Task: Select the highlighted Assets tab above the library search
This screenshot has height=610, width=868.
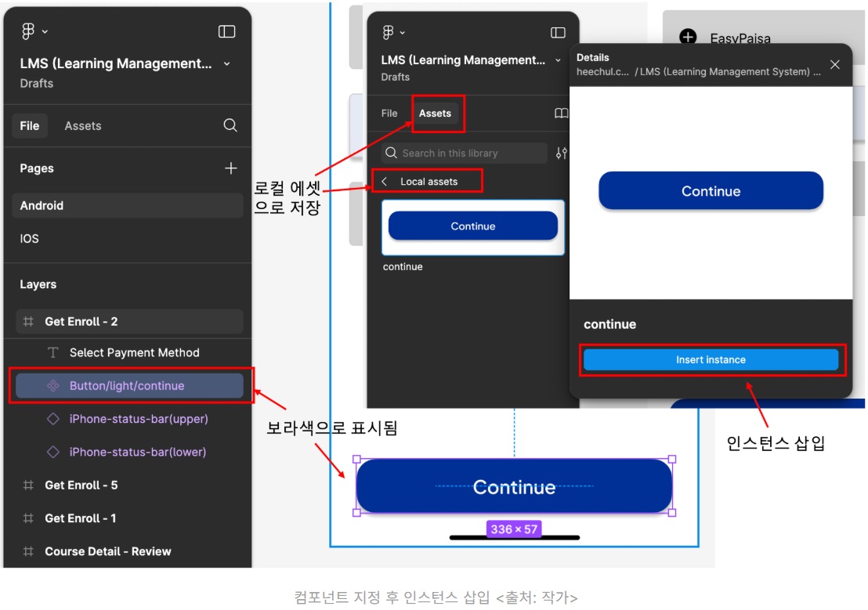Action: coord(435,114)
